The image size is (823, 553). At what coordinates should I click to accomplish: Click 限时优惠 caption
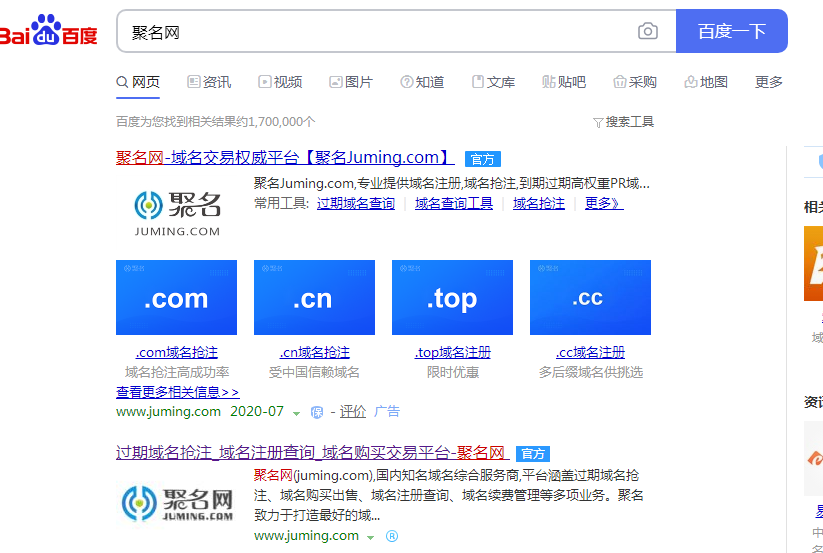(452, 373)
